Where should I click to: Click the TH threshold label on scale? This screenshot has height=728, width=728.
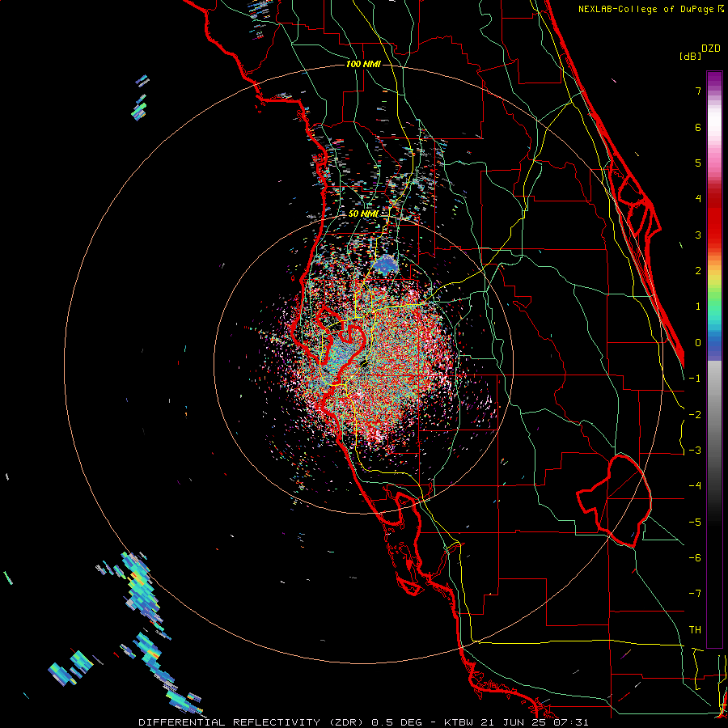pos(695,630)
